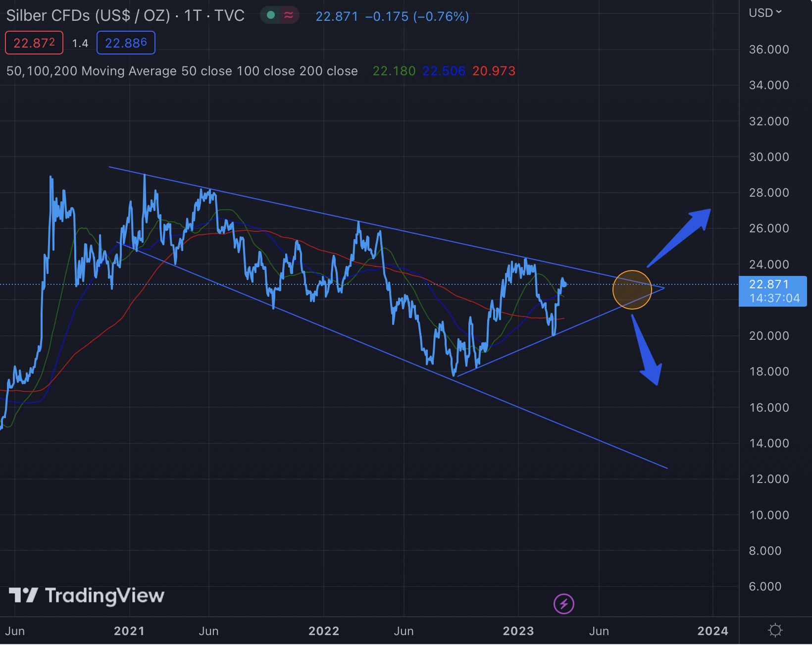Click the 6.000 price scale label
812x645 pixels.
pyautogui.click(x=765, y=587)
